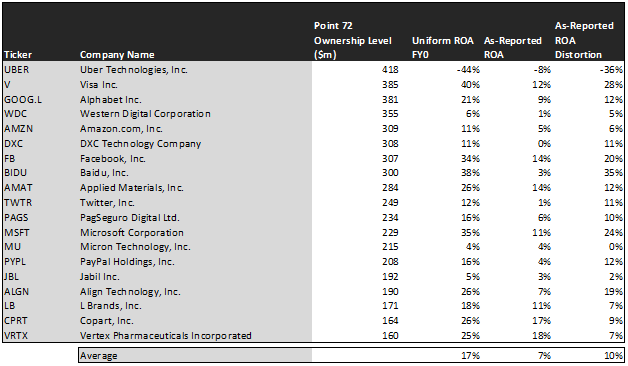Click the AMZN ticker cell

18,129
